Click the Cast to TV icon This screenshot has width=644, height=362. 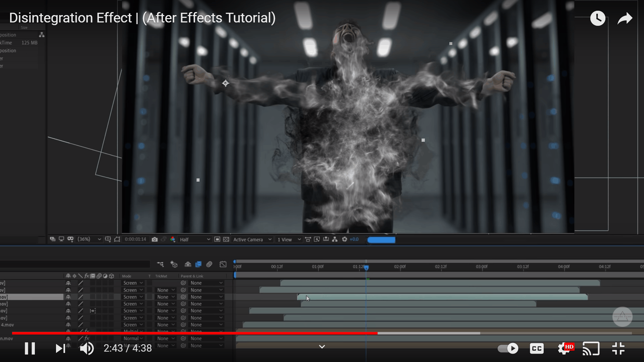[591, 349]
